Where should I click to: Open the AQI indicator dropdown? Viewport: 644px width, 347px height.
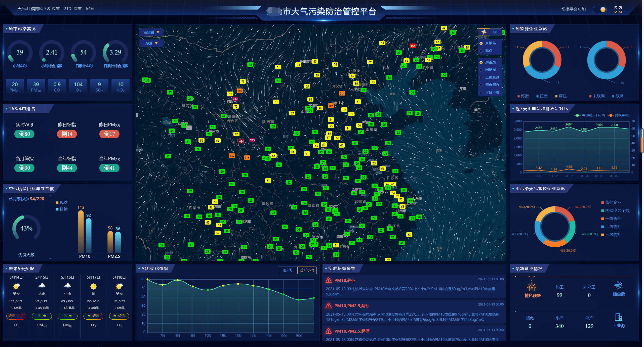click(x=151, y=43)
